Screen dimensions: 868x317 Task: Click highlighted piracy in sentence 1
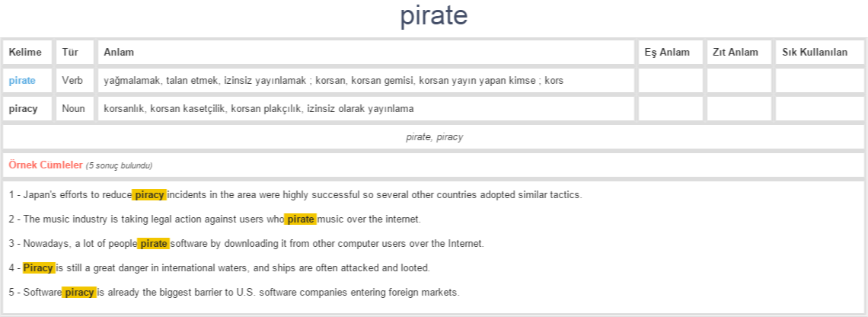[x=149, y=195]
